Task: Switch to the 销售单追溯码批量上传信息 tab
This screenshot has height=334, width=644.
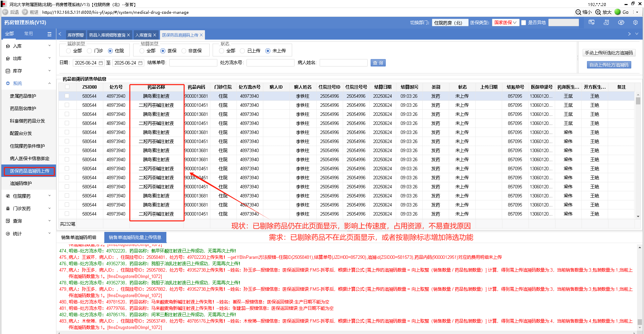Action: coord(135,237)
